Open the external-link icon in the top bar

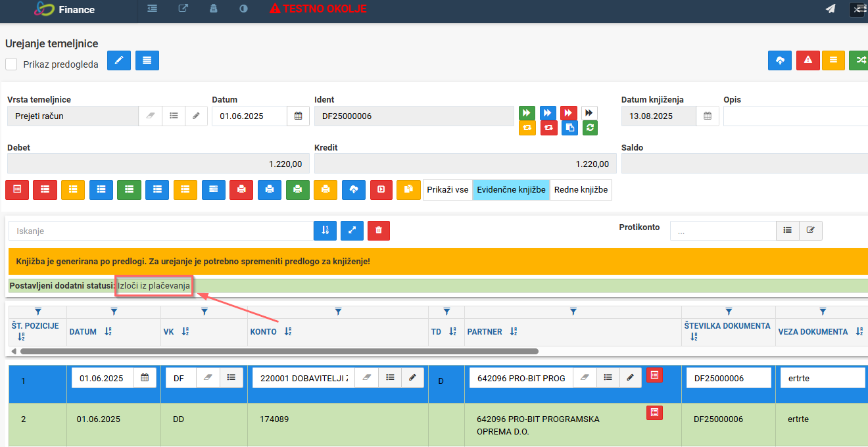[x=183, y=9]
